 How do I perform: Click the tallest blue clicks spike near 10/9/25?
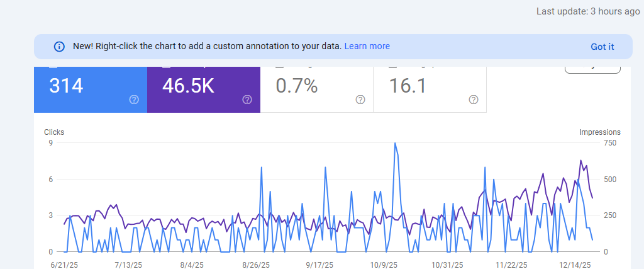point(395,143)
